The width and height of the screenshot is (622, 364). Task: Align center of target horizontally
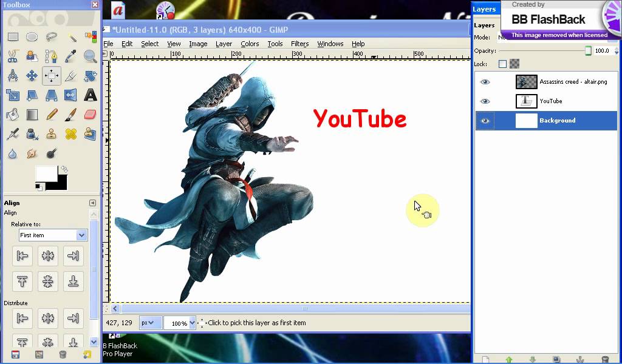48,256
